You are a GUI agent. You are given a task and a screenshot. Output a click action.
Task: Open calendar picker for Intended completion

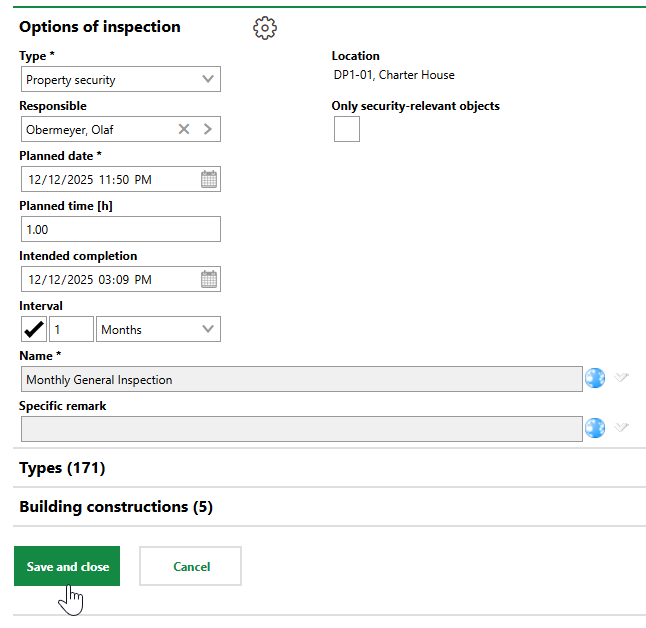(x=208, y=280)
